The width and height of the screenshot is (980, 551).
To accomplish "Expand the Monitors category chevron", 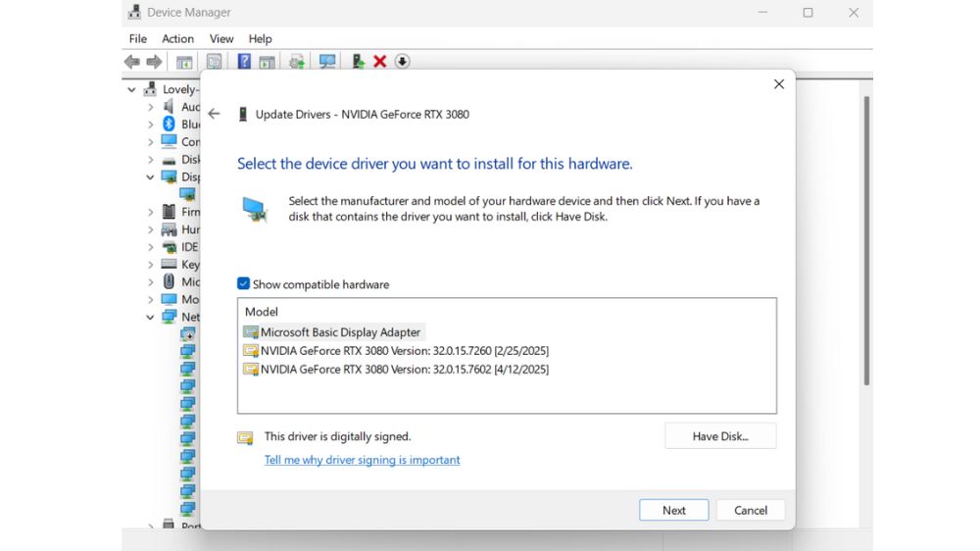I will [150, 300].
